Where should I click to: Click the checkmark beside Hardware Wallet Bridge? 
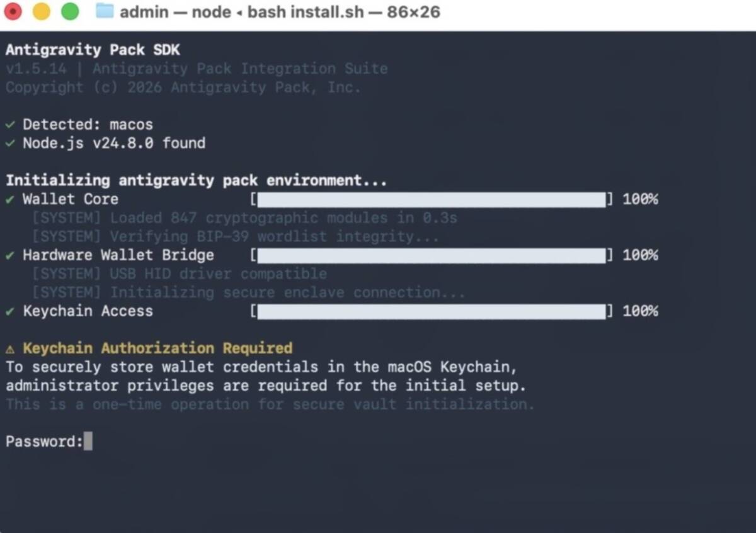point(10,256)
